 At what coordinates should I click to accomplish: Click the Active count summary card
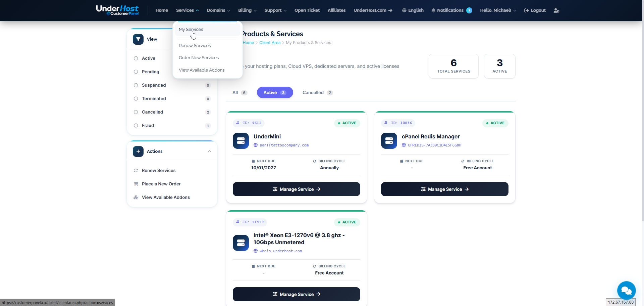coord(500,66)
